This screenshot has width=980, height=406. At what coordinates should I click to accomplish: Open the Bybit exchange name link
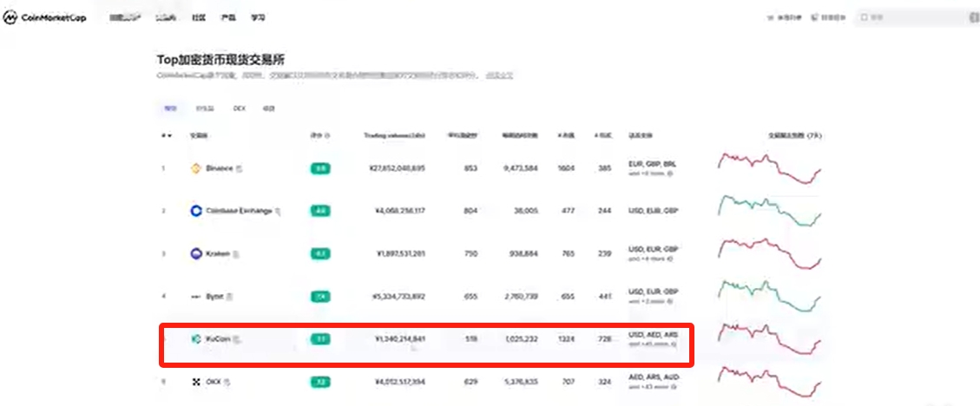point(215,296)
